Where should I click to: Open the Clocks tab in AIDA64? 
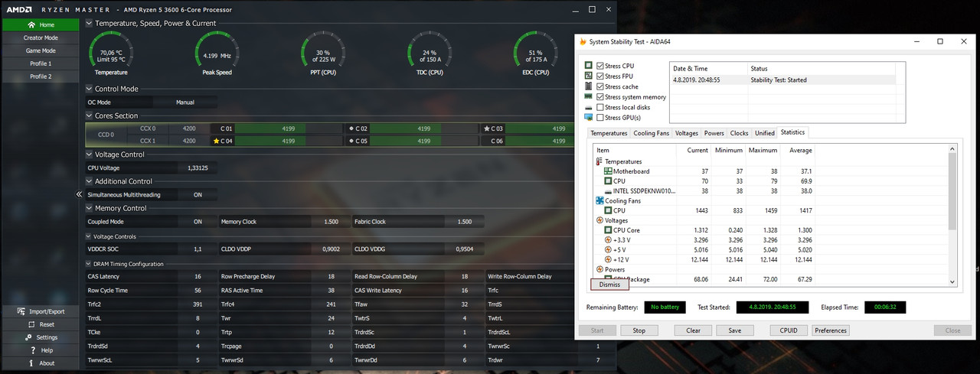coord(739,133)
